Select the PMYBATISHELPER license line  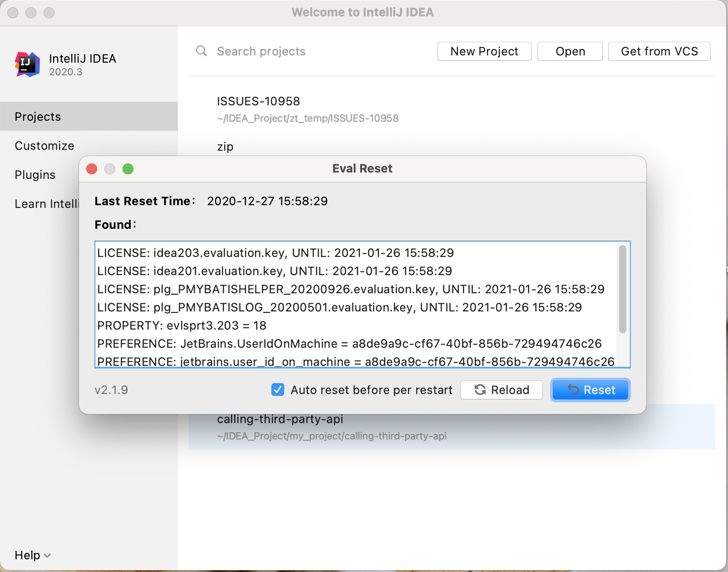click(x=351, y=289)
